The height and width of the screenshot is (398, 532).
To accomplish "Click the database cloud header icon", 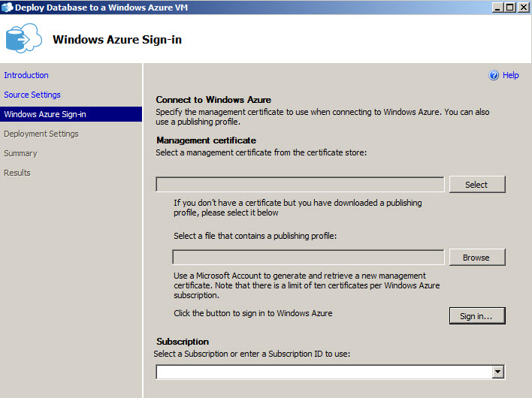I will tap(24, 38).
